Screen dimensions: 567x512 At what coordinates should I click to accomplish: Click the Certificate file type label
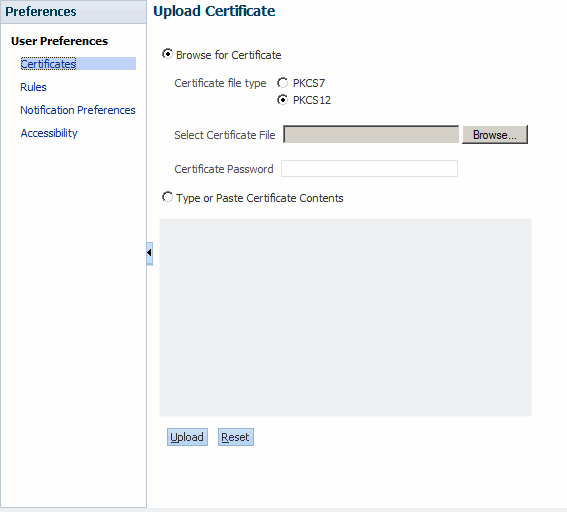click(x=220, y=83)
